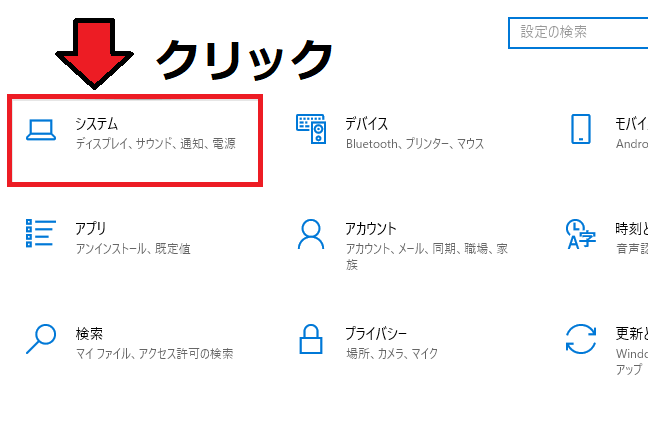The height and width of the screenshot is (422, 648).
Task: Click the laptop icon for システム
Action: tap(41, 131)
